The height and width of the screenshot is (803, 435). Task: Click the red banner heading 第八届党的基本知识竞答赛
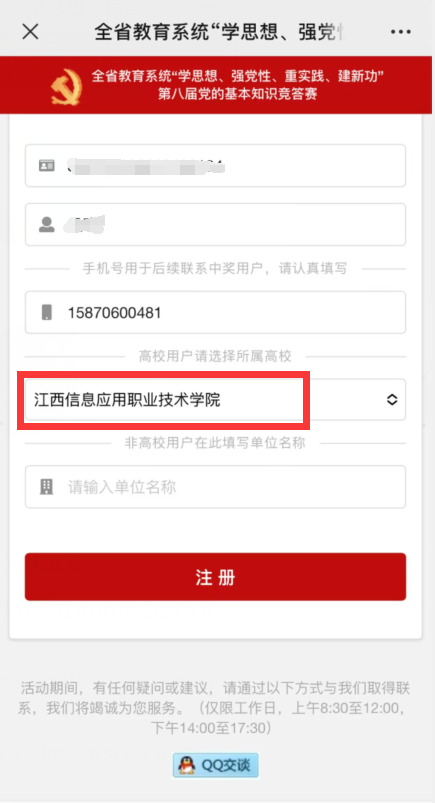coord(238,94)
